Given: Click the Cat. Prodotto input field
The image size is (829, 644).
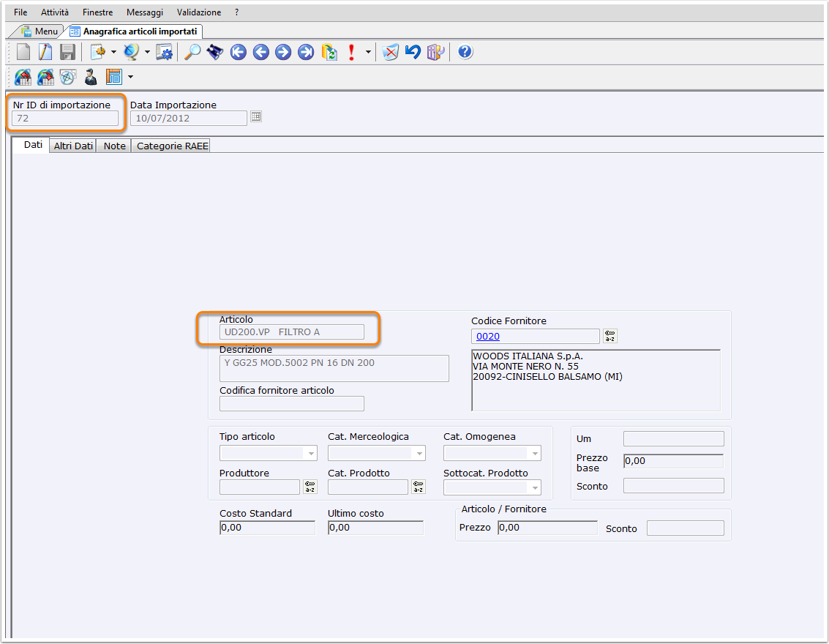Looking at the screenshot, I should [x=368, y=487].
